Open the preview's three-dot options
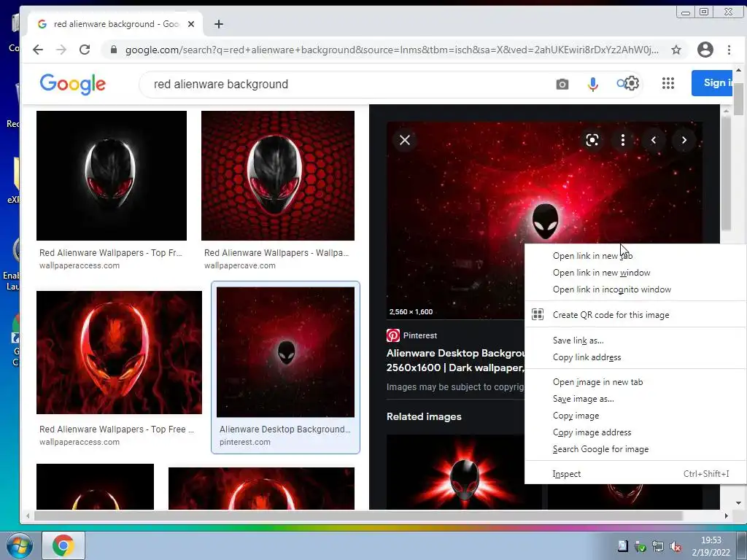The width and height of the screenshot is (747, 560). click(623, 140)
